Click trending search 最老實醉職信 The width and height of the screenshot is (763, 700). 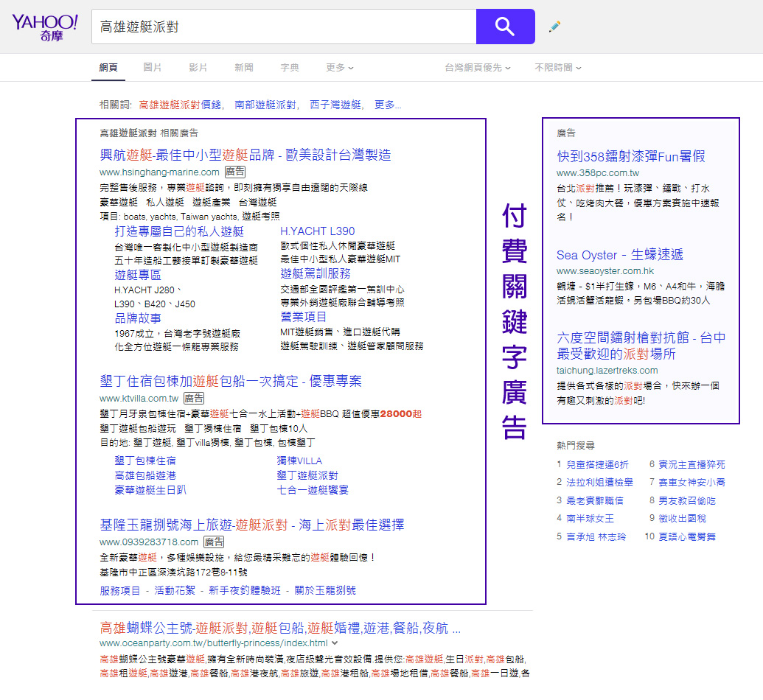[595, 500]
